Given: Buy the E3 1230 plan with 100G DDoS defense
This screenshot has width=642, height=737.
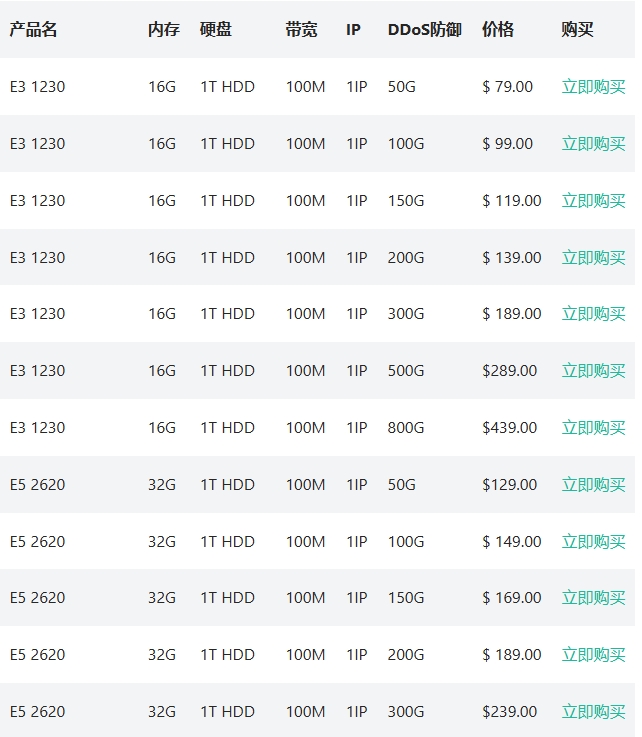Looking at the screenshot, I should pos(593,144).
